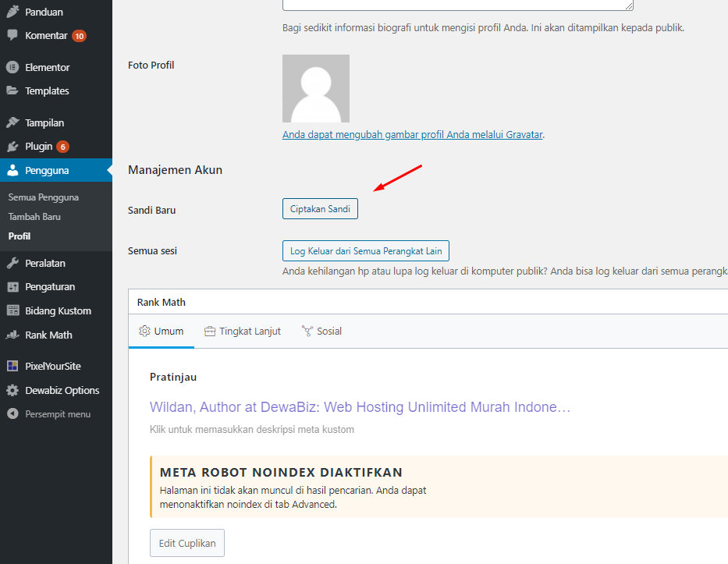Click Log Keluar dari Semua Perangkat Lain
Screen dimensions: 728x564
pyautogui.click(x=365, y=251)
